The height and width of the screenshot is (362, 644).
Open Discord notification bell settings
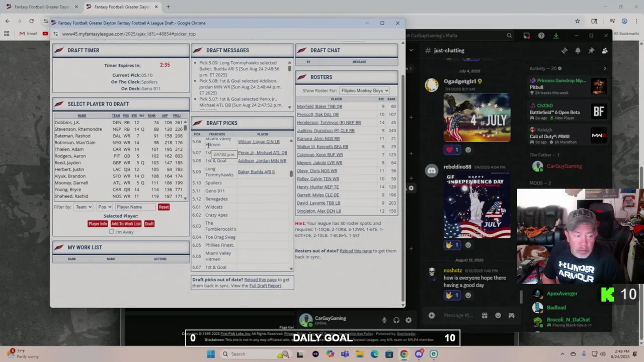click(578, 51)
